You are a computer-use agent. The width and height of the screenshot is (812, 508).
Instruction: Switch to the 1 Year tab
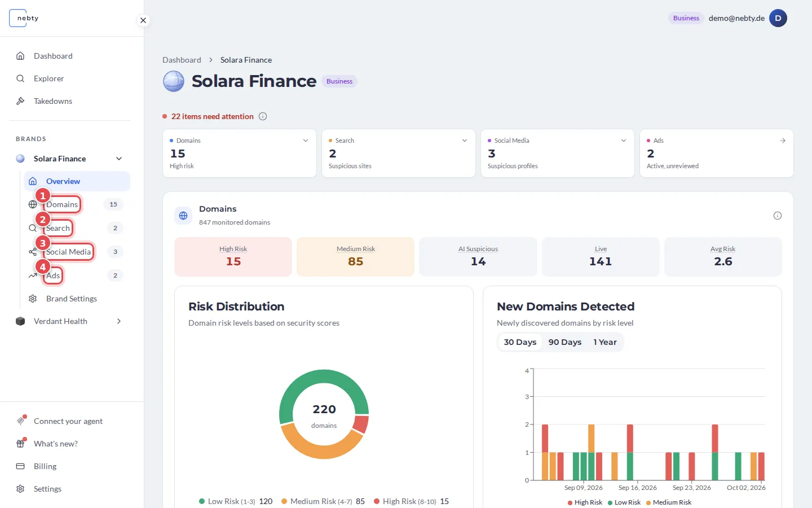coord(605,342)
